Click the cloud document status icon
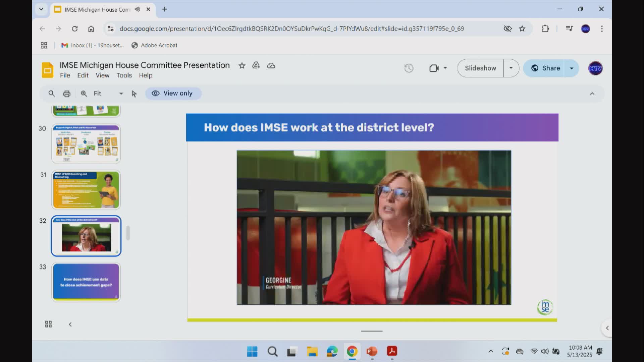This screenshot has width=644, height=362. tap(271, 66)
